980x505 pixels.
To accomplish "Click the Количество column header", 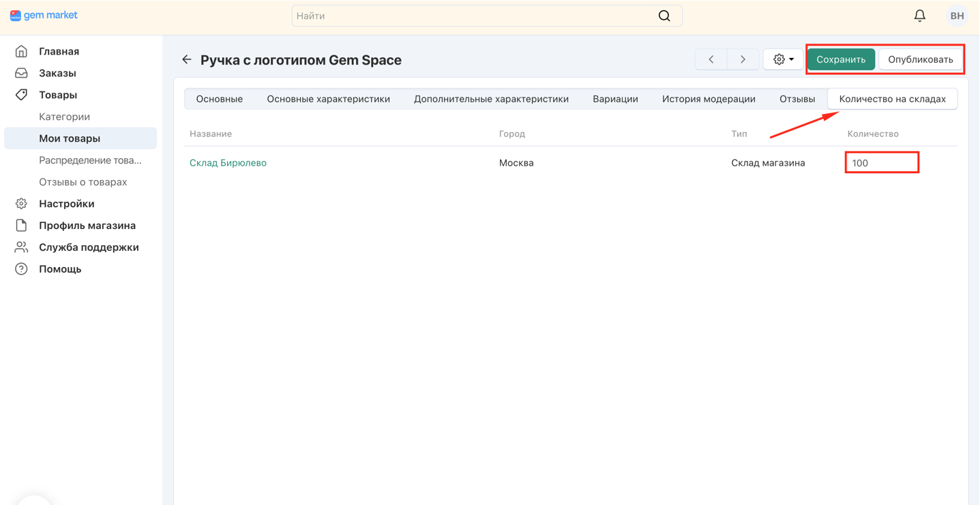I will [873, 134].
